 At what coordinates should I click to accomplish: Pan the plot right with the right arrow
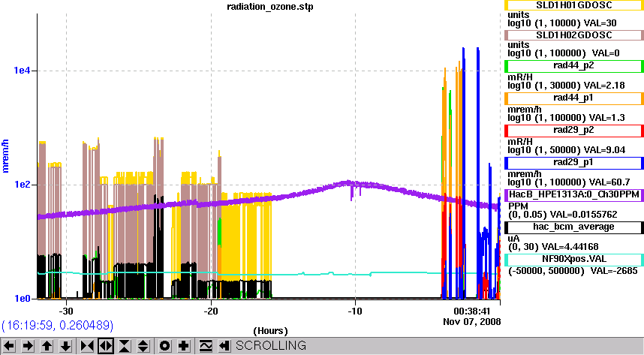(x=28, y=346)
